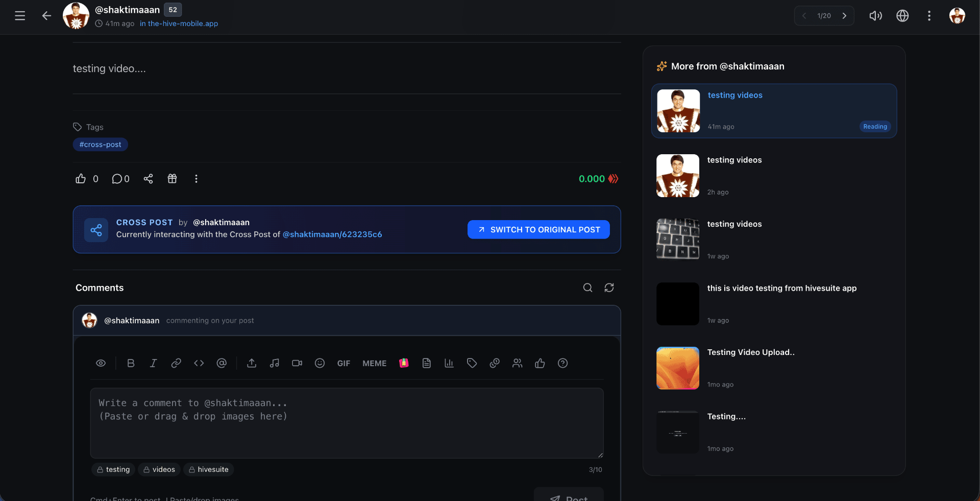Insert code block in comment editor

(199, 363)
